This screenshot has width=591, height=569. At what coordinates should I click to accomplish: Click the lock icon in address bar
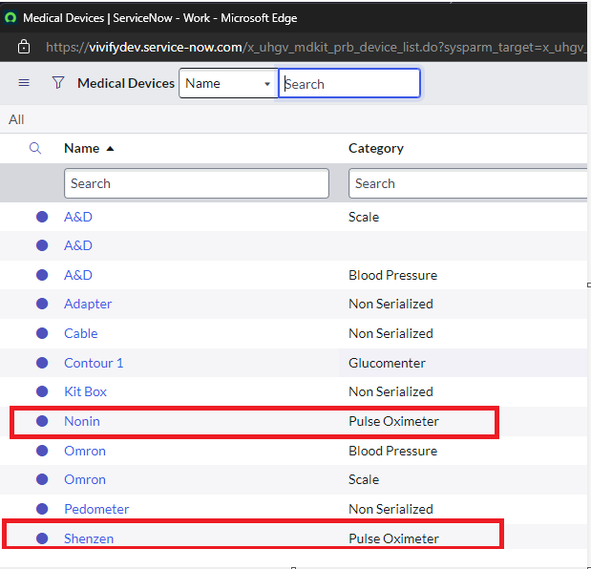[x=24, y=47]
